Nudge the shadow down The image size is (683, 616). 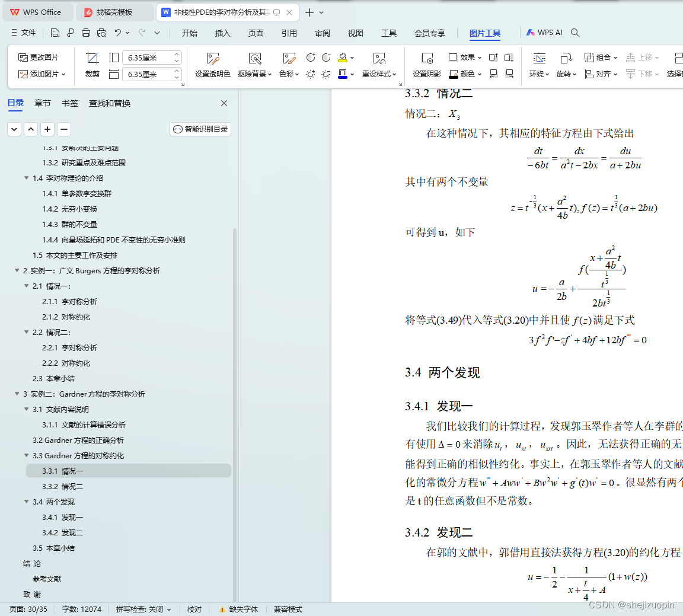click(x=509, y=58)
